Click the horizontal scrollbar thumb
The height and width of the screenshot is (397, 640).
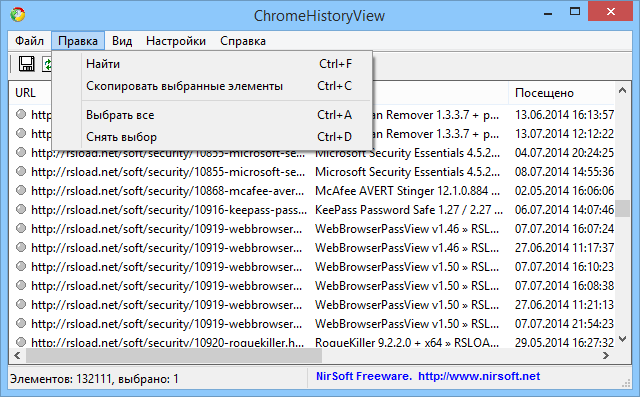point(174,355)
